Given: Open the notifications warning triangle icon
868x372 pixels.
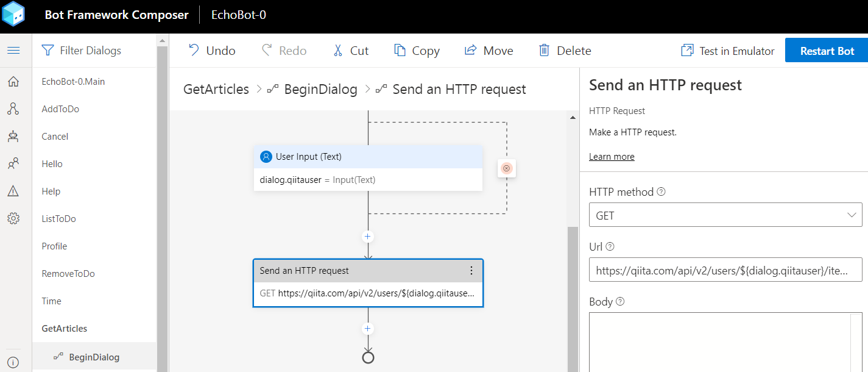Looking at the screenshot, I should pos(13,191).
